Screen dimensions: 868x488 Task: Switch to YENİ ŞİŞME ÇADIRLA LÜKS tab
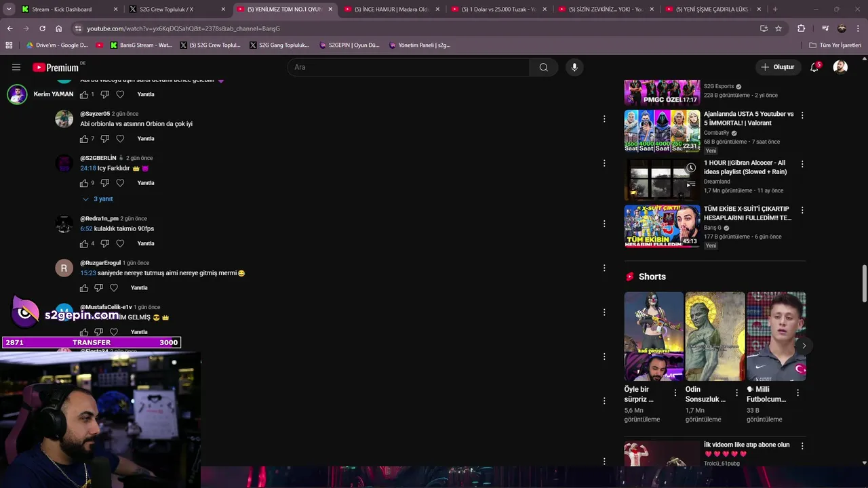pyautogui.click(x=713, y=9)
